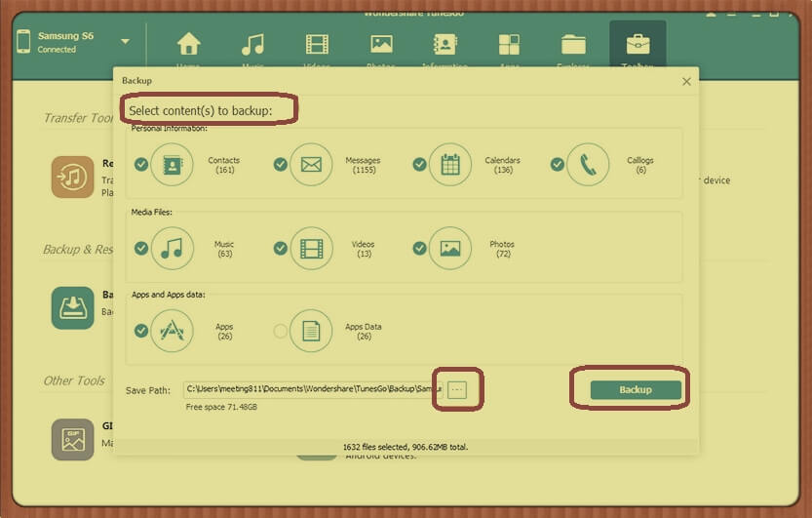Click the Calllogs phone handset icon
Viewport: 812px width, 518px height.
588,165
